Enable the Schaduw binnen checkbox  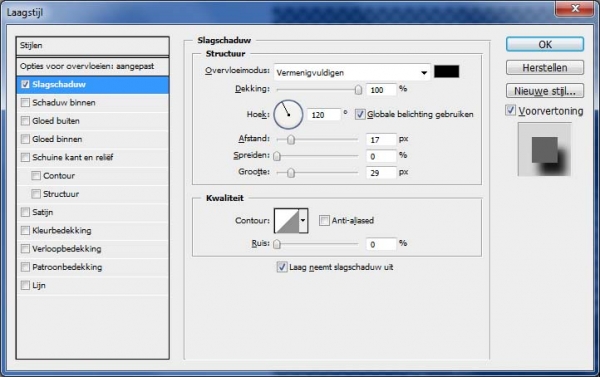[25, 103]
